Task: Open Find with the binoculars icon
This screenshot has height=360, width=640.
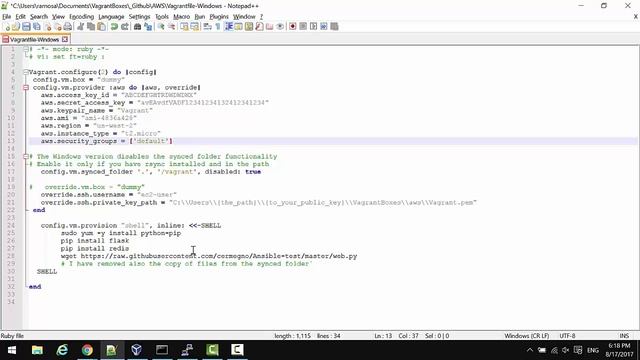Action: (138, 27)
